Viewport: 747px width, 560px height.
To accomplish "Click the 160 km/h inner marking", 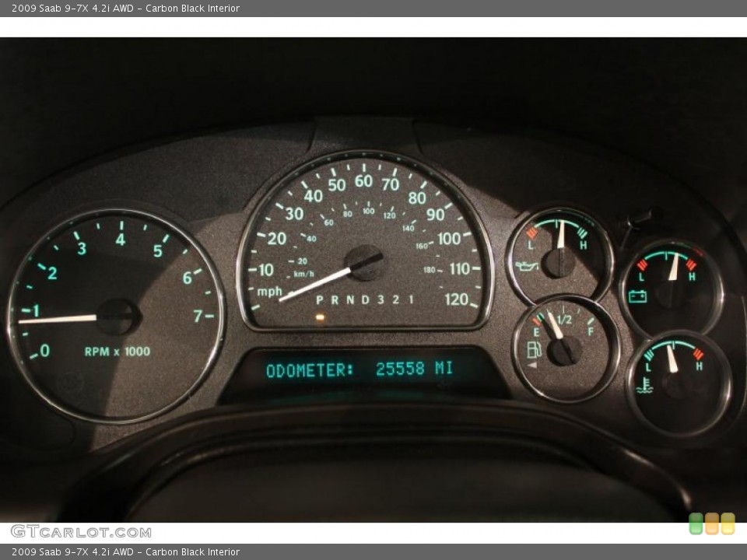I will tap(422, 247).
